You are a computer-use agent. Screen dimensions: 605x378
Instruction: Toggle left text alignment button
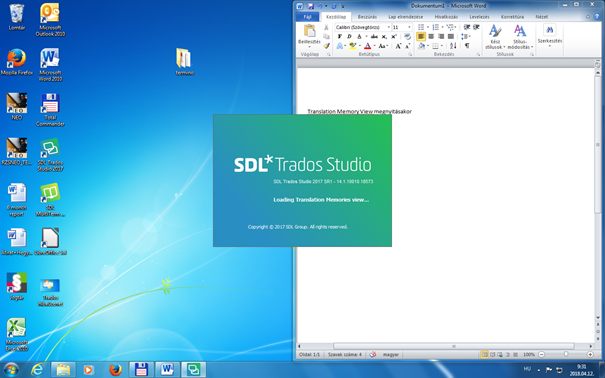pyautogui.click(x=421, y=37)
